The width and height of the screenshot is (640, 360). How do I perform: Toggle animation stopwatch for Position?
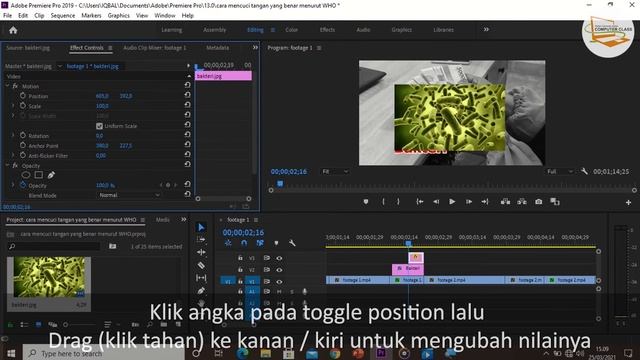(x=23, y=96)
